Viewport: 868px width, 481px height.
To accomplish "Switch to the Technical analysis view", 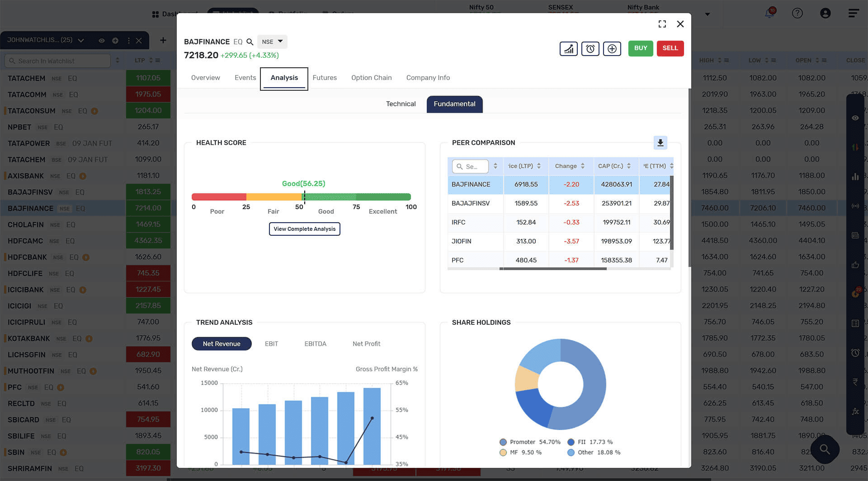I will pos(401,104).
